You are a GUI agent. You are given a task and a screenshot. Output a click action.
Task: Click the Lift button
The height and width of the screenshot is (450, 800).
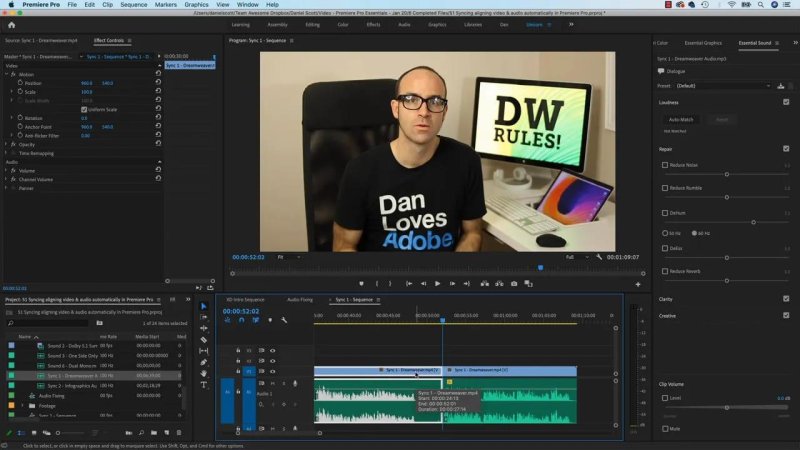pos(485,284)
